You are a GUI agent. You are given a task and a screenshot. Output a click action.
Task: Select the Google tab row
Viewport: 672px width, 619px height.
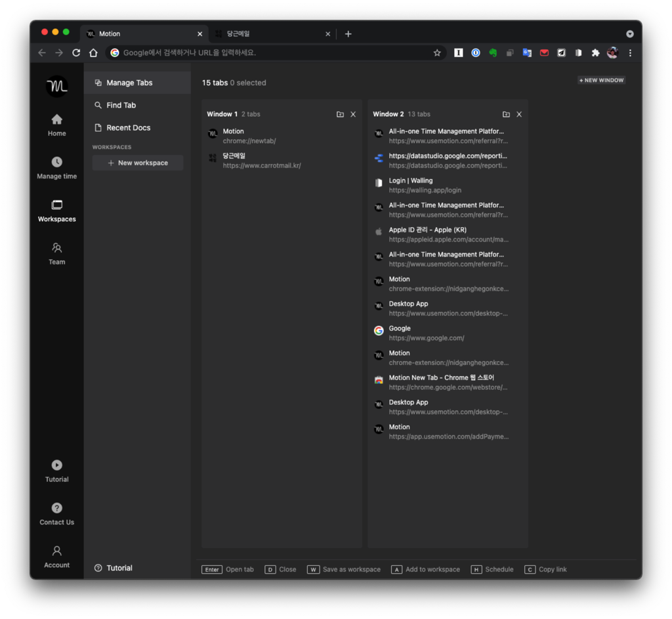pos(448,333)
